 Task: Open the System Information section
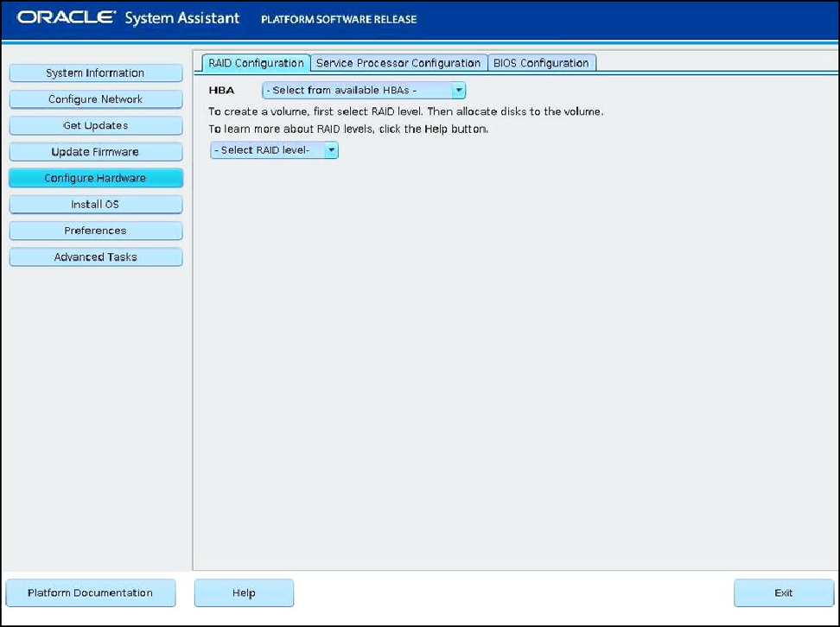click(95, 73)
